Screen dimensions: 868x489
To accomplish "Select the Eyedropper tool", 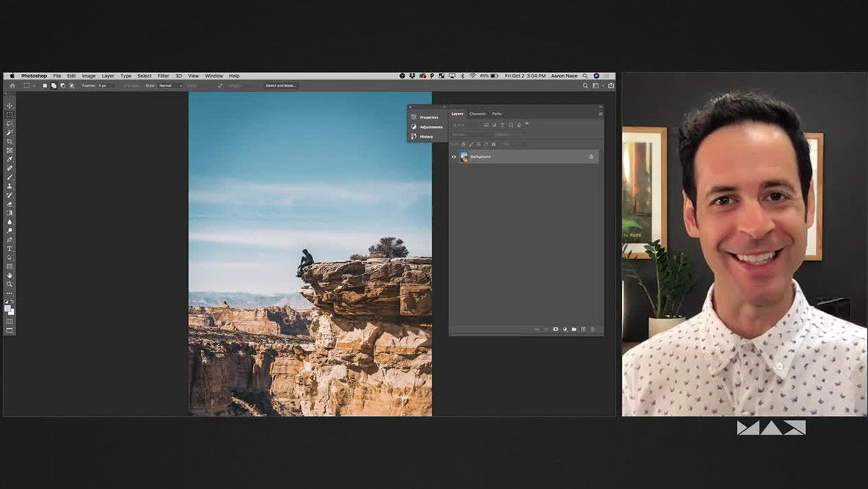I will click(x=9, y=159).
